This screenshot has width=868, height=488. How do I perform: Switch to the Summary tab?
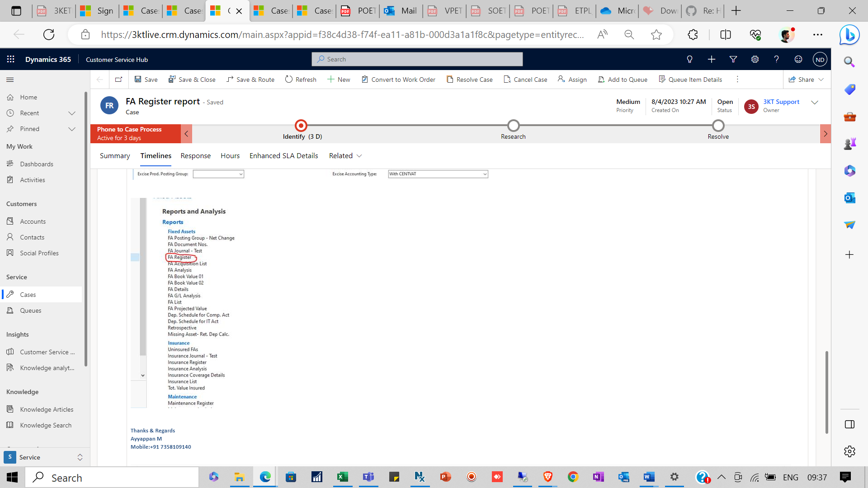pos(115,155)
